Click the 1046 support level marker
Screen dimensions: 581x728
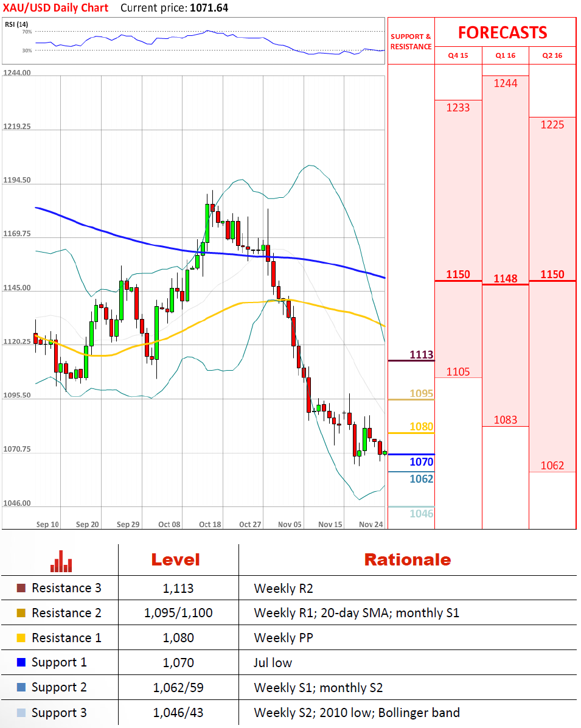click(421, 514)
